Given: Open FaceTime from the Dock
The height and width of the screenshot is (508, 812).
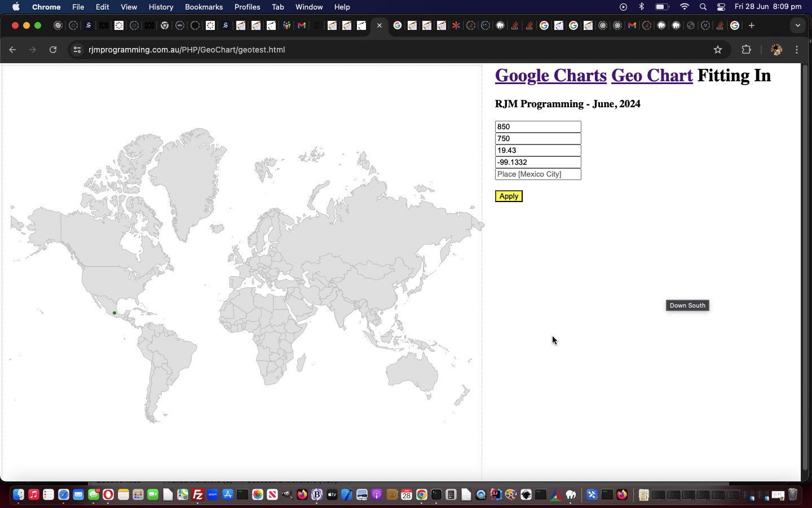Looking at the screenshot, I should point(153,495).
